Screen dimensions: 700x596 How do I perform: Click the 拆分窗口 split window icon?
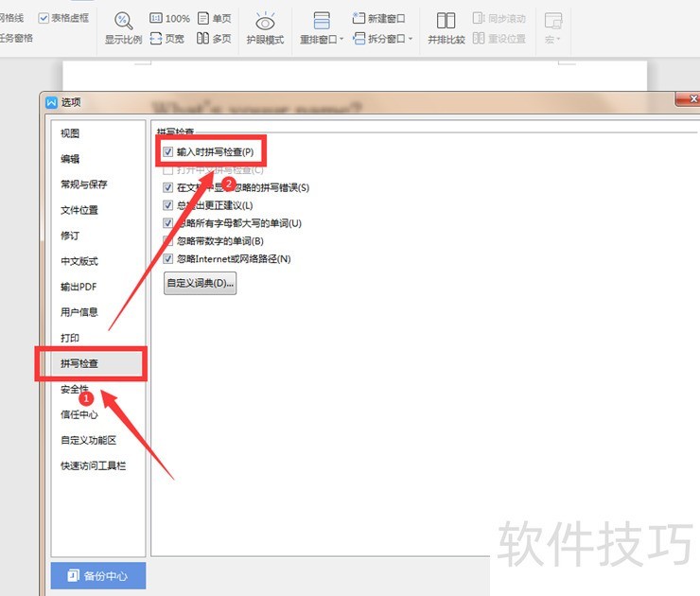pyautogui.click(x=359, y=39)
